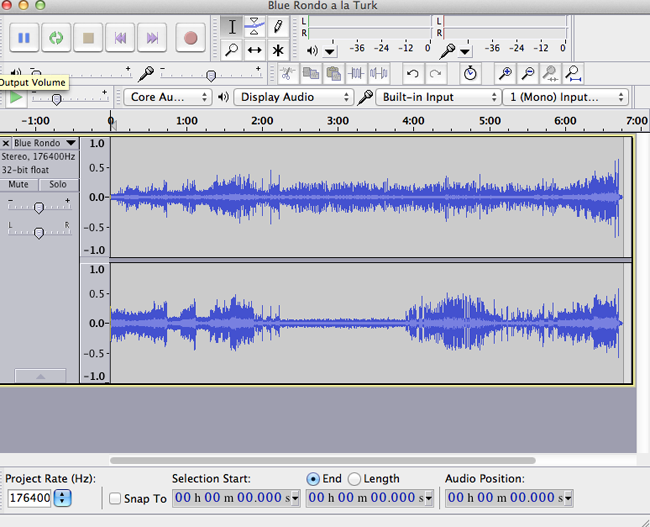Redo the last undone action
This screenshot has width=650, height=527.
point(435,73)
